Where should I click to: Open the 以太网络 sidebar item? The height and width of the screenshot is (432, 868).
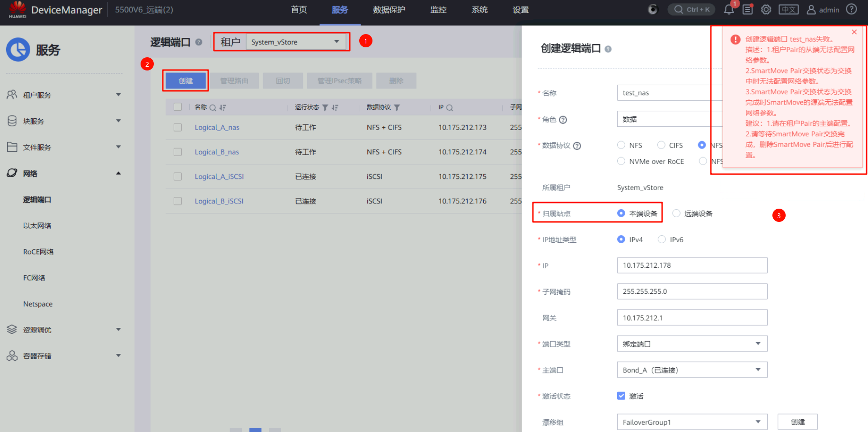coord(37,226)
